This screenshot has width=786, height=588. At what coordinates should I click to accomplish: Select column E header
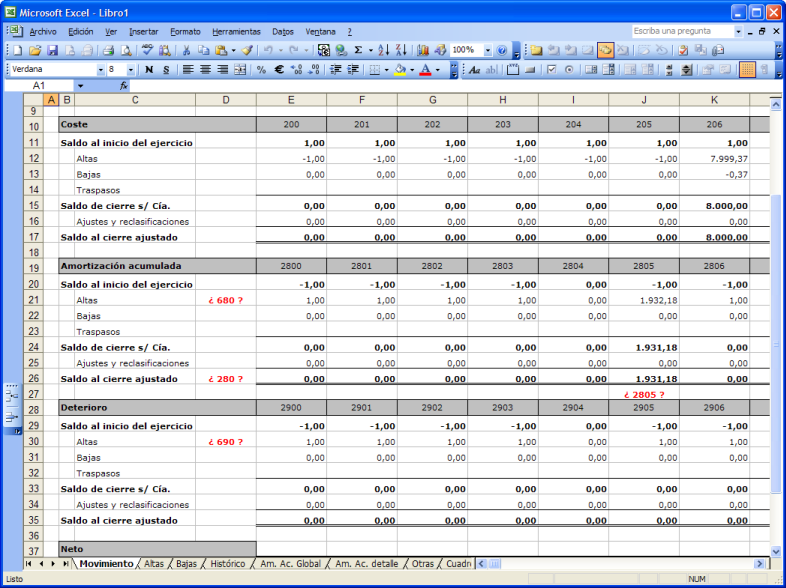(291, 100)
